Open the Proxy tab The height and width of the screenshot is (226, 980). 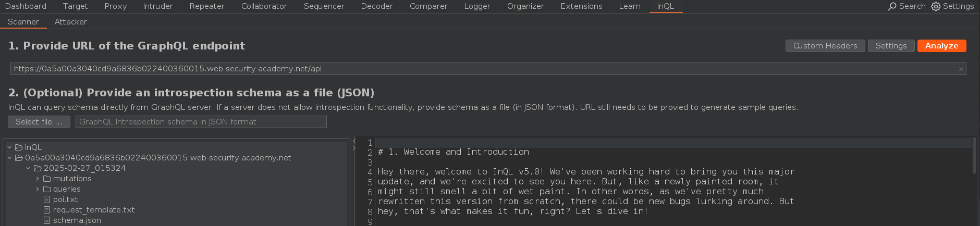click(116, 6)
